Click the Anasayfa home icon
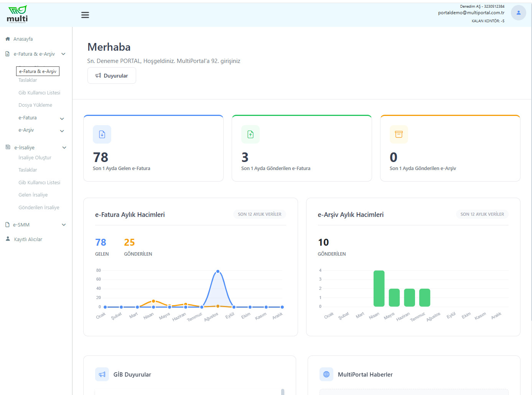Screen dimensions: 532x395 (8, 39)
